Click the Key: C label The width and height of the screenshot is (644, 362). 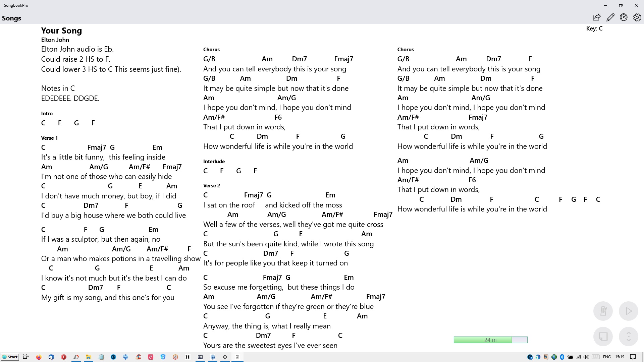coord(594,28)
